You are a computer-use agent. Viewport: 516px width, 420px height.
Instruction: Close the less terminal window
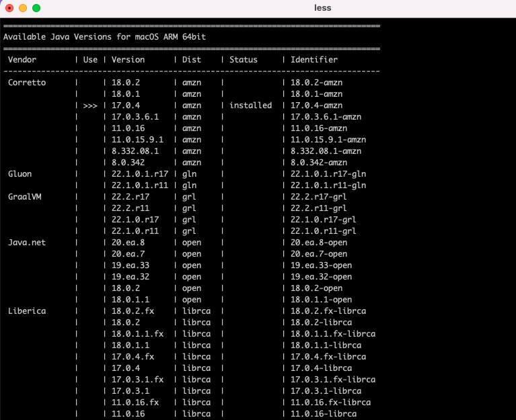(9, 8)
